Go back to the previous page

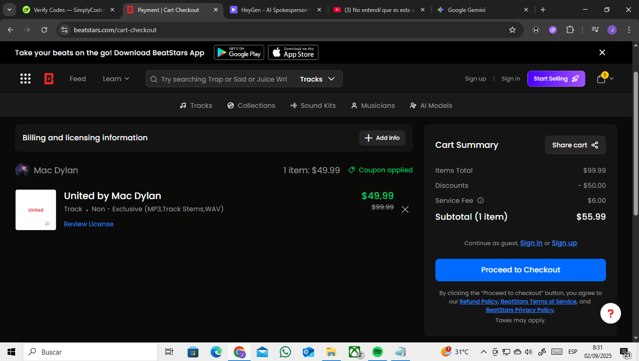click(11, 30)
